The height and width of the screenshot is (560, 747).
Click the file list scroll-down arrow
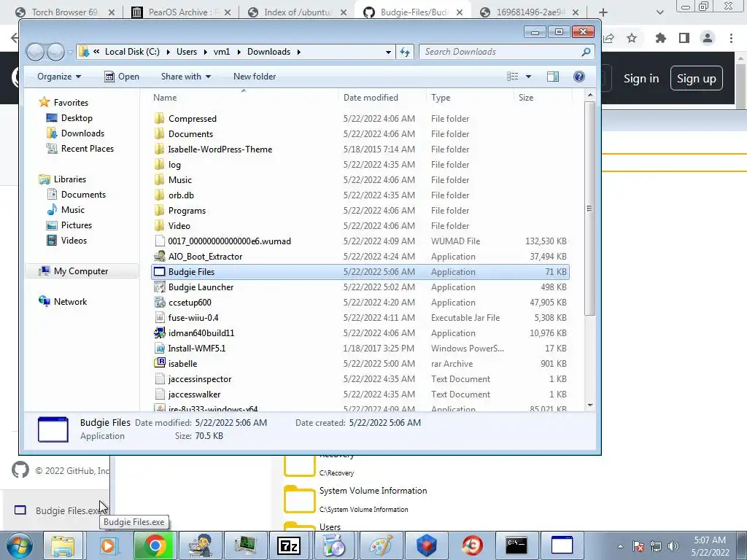[x=589, y=405]
